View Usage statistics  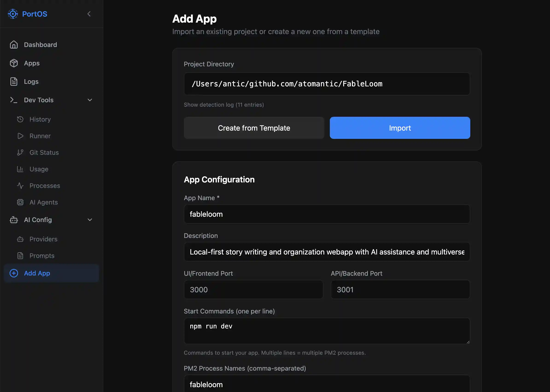pyautogui.click(x=39, y=169)
